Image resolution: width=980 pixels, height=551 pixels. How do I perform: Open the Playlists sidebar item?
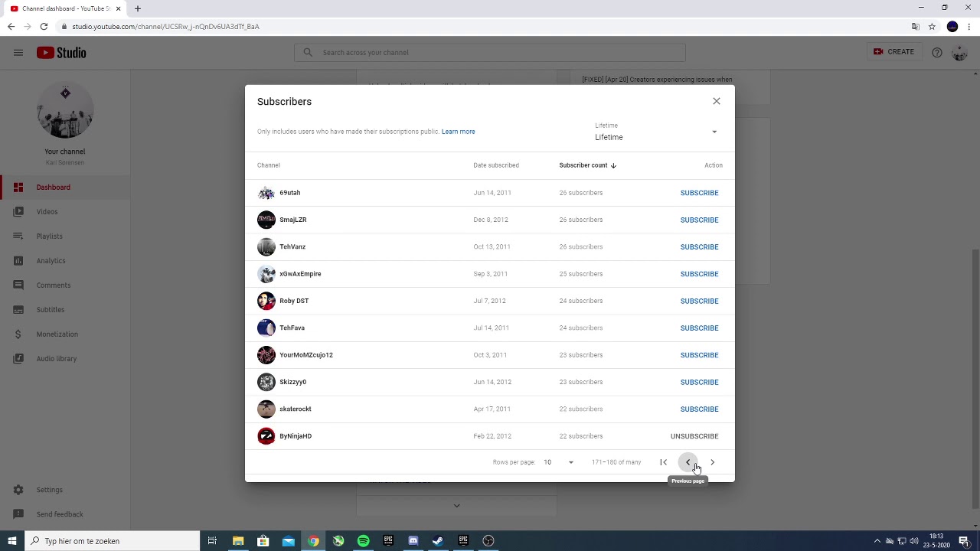click(x=65, y=236)
